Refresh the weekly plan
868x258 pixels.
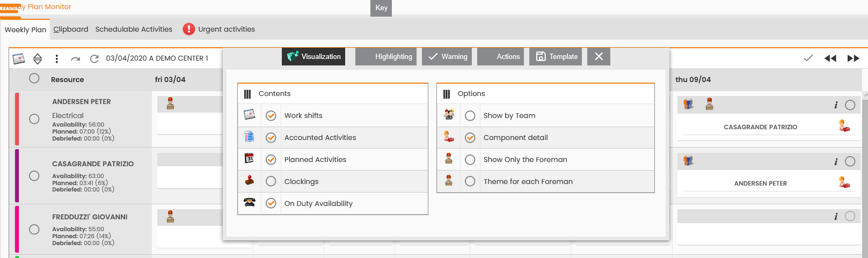tap(94, 58)
